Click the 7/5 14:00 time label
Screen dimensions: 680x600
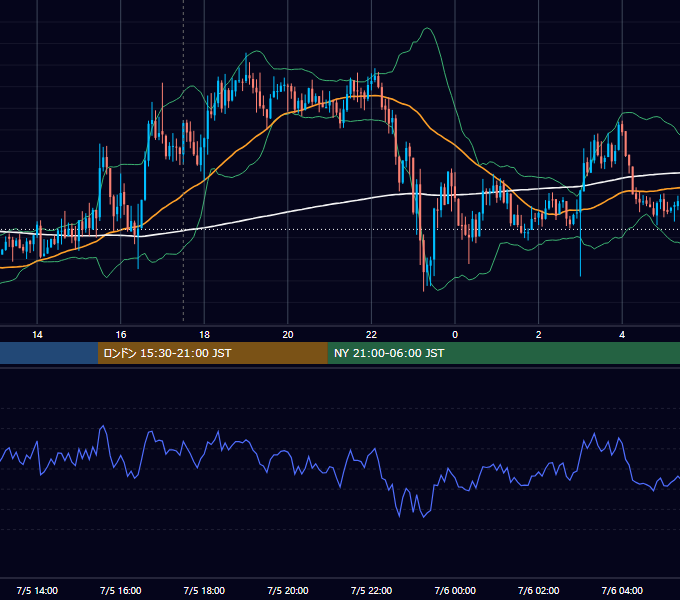pyautogui.click(x=37, y=591)
